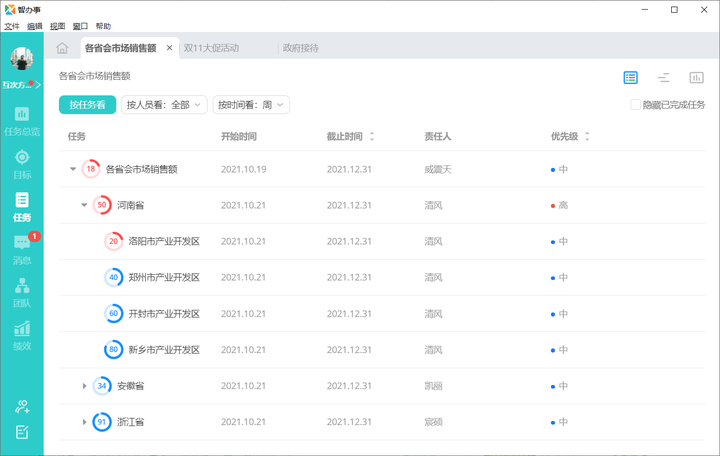Open the 窗口 menu
720x456 pixels.
point(80,26)
